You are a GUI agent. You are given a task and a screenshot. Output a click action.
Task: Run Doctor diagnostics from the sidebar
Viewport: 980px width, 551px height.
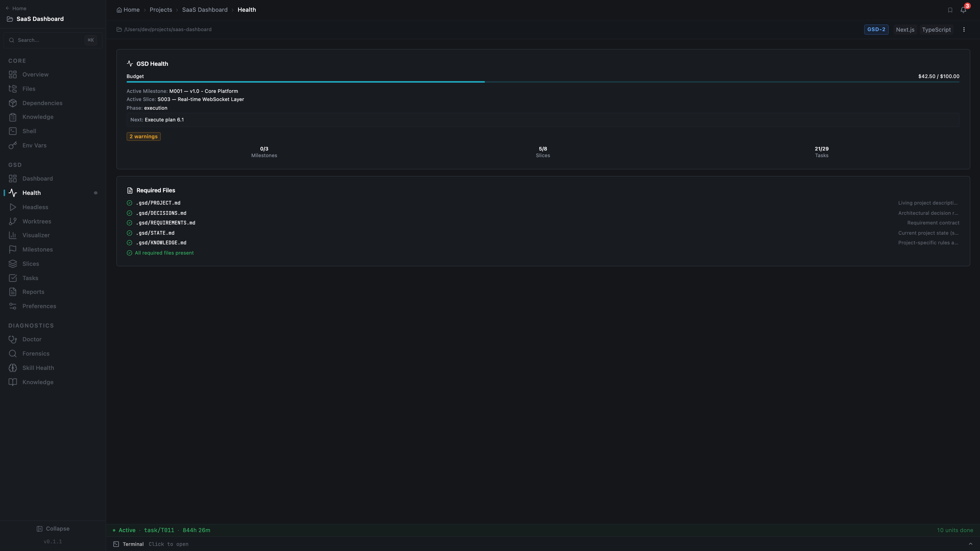[x=31, y=339]
